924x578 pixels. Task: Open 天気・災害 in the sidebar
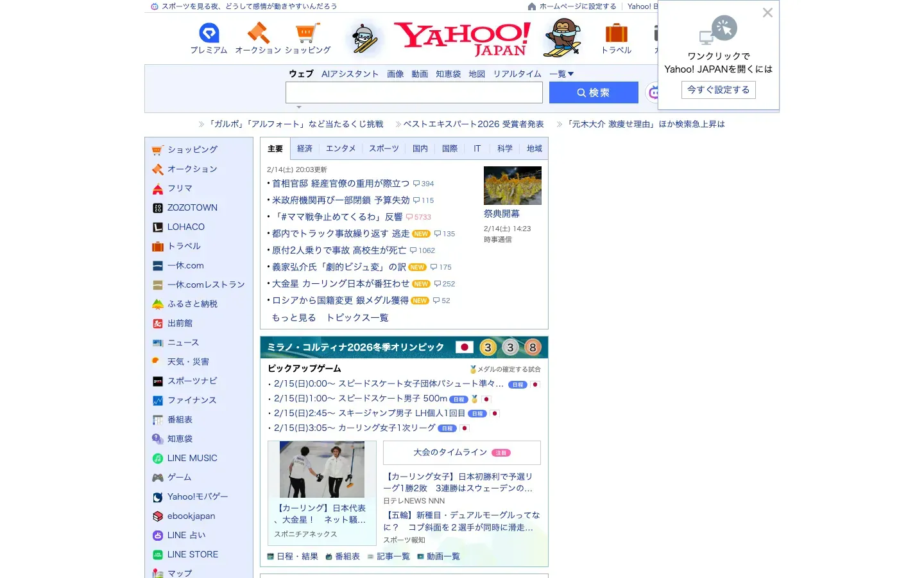187,362
